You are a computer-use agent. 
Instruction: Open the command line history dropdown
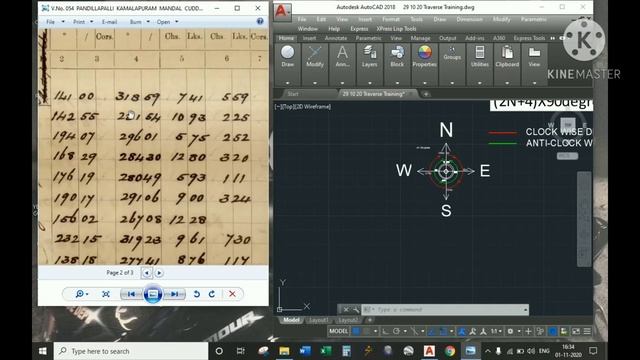click(x=525, y=310)
